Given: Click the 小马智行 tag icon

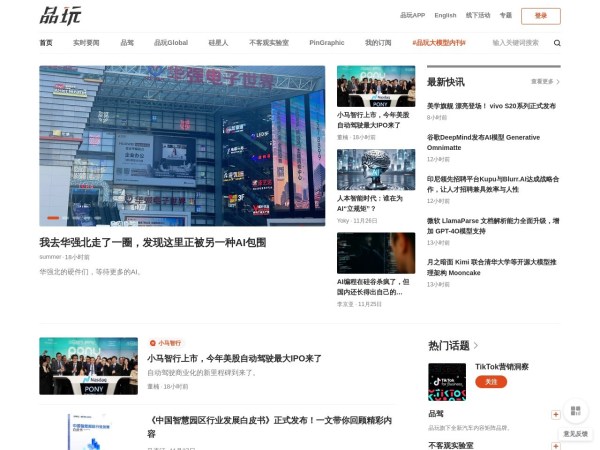Looking at the screenshot, I should tap(153, 343).
